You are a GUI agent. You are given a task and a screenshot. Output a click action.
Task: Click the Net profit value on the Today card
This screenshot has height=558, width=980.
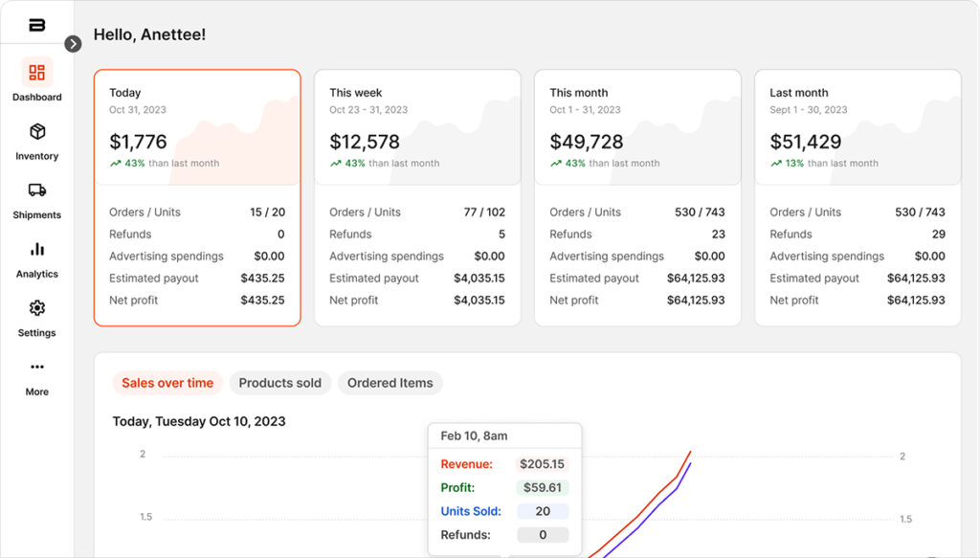point(264,300)
